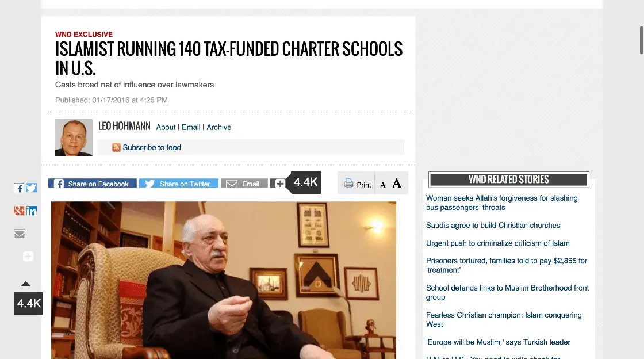Click the page vertical scrollbar thumb
Screen dimensions: 644x359
pyautogui.click(x=641, y=40)
